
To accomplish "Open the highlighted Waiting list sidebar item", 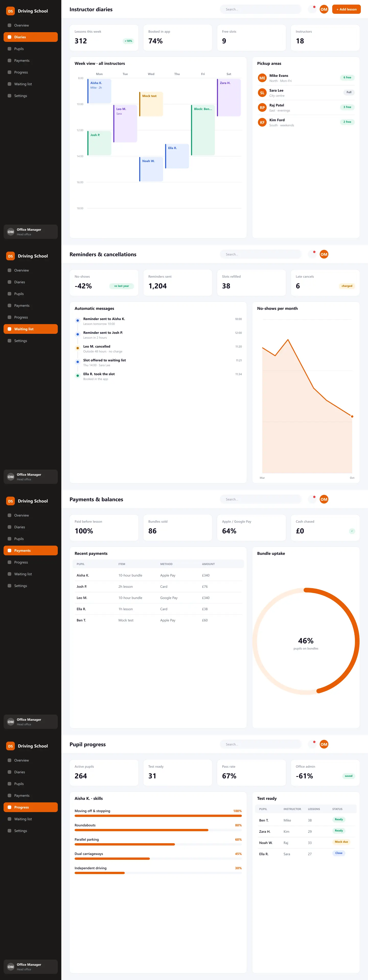I will pos(30,329).
